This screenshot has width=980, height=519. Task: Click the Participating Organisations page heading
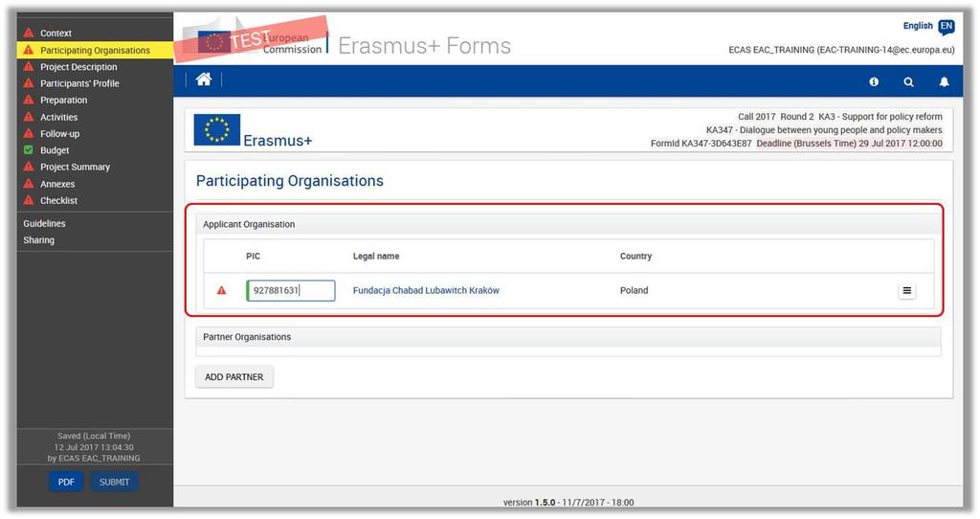[290, 181]
